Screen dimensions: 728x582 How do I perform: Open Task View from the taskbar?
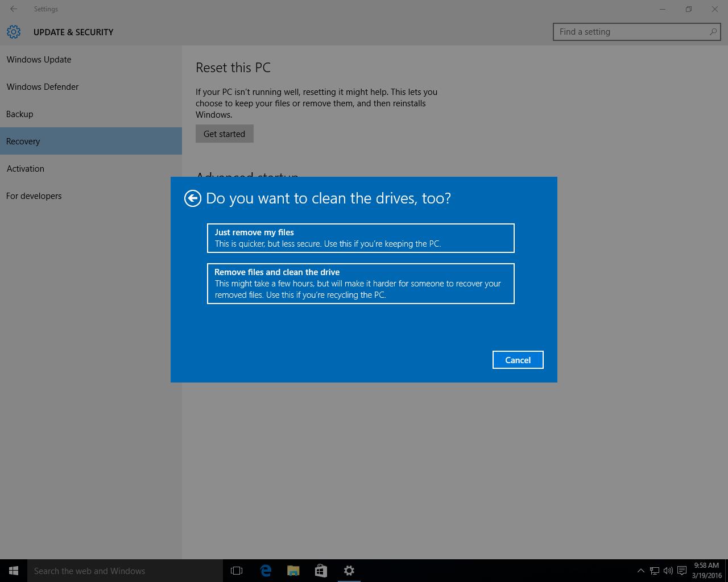(x=237, y=571)
